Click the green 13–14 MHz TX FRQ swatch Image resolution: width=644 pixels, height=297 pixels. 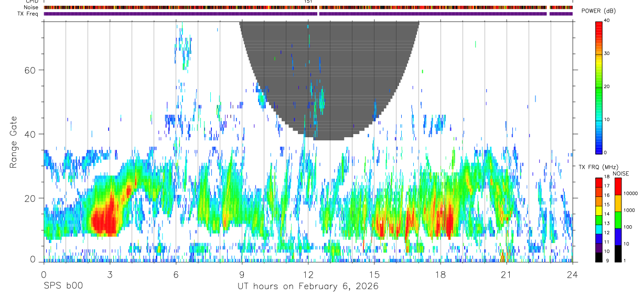(x=599, y=219)
